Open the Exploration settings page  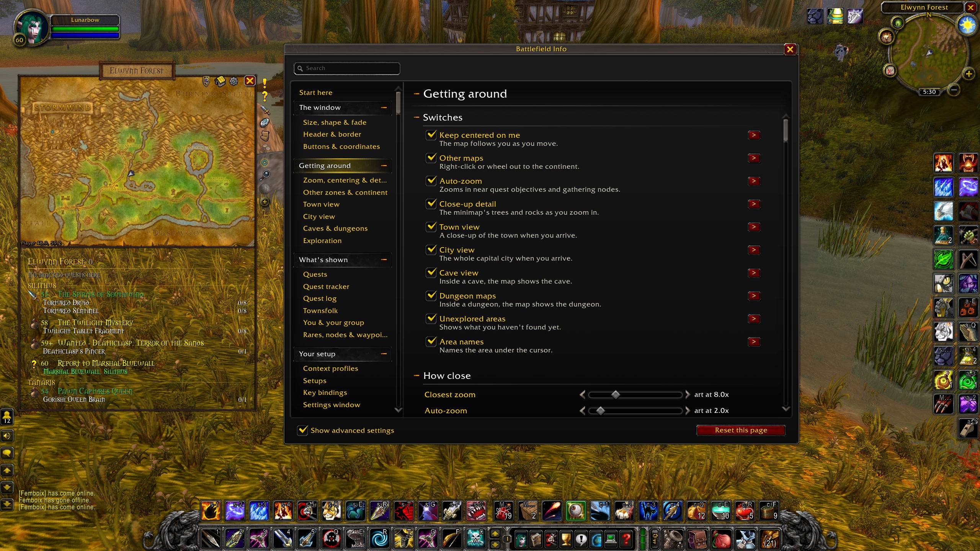tap(322, 241)
